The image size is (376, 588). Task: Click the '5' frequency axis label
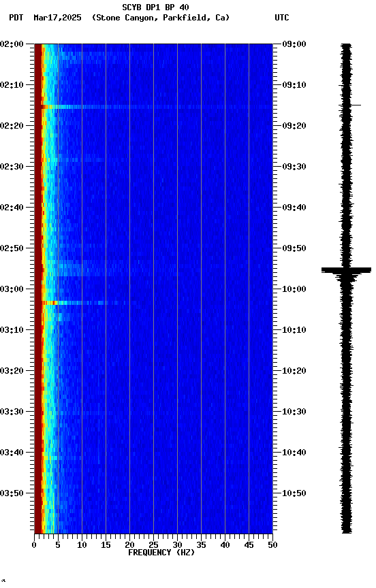(x=58, y=545)
